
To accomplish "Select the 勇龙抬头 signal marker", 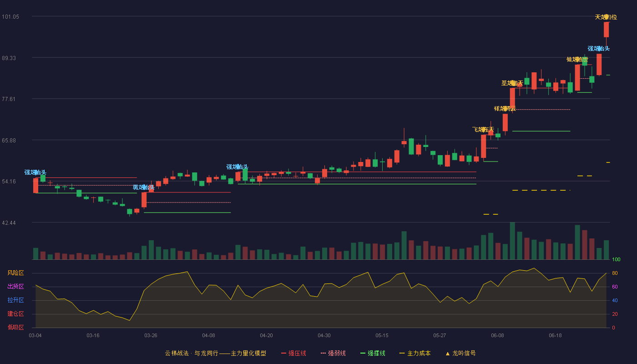I will (x=144, y=187).
